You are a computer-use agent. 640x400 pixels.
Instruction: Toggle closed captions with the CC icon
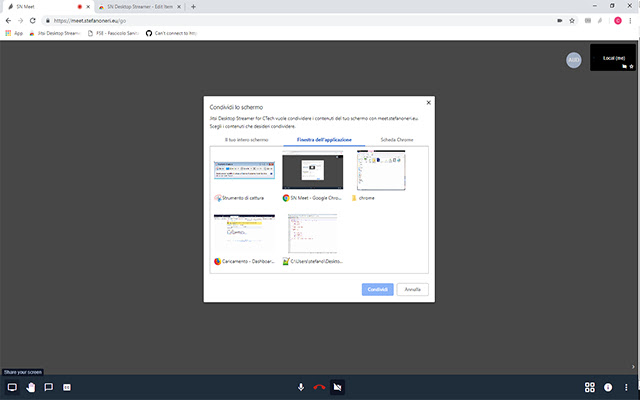(x=67, y=387)
